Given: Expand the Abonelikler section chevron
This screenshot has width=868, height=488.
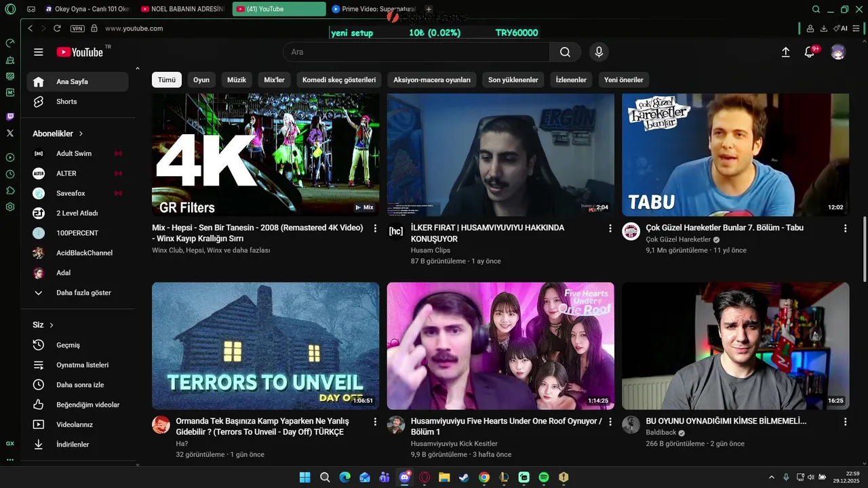Looking at the screenshot, I should click(x=81, y=134).
